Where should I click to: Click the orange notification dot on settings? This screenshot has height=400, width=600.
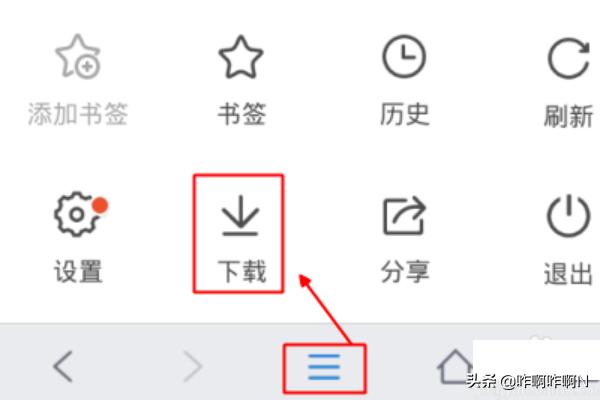(x=100, y=205)
